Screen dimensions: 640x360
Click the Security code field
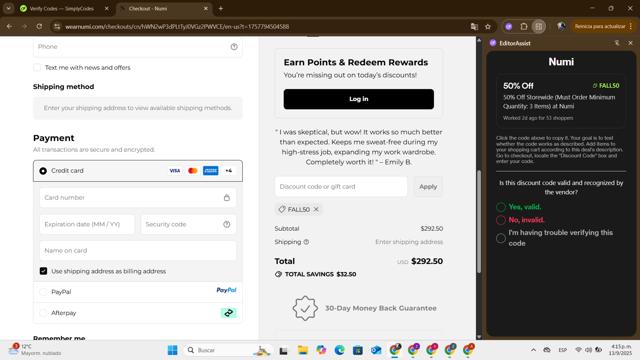[x=188, y=224]
